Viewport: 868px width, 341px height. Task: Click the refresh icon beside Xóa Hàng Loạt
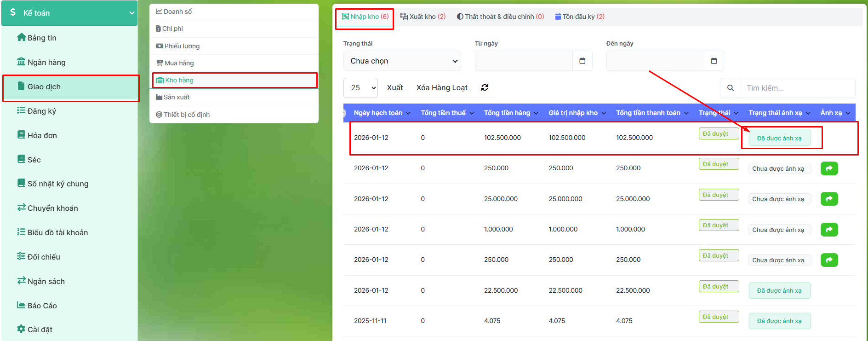(x=485, y=87)
